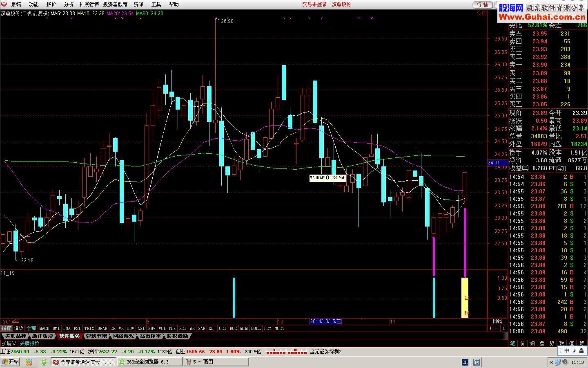The image size is (588, 368).
Task: Choose the MACD indicator
Action: tap(44, 328)
